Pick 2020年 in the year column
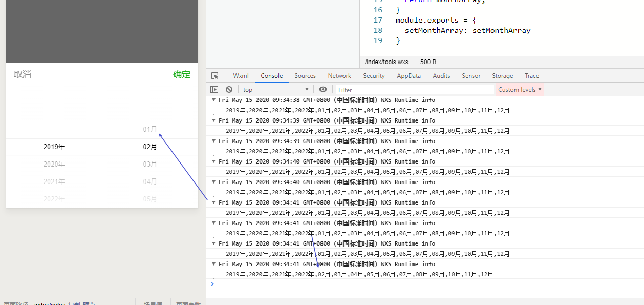This screenshot has height=305, width=644. [54, 164]
